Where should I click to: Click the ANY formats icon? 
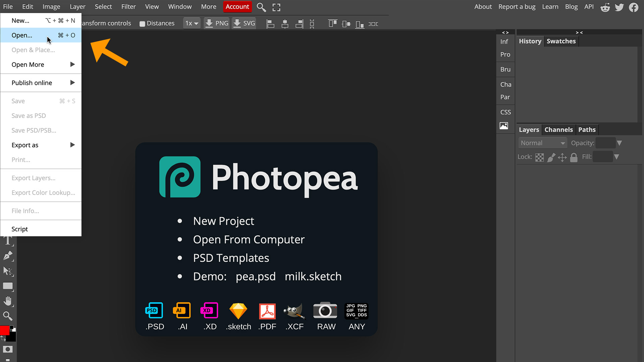tap(357, 311)
